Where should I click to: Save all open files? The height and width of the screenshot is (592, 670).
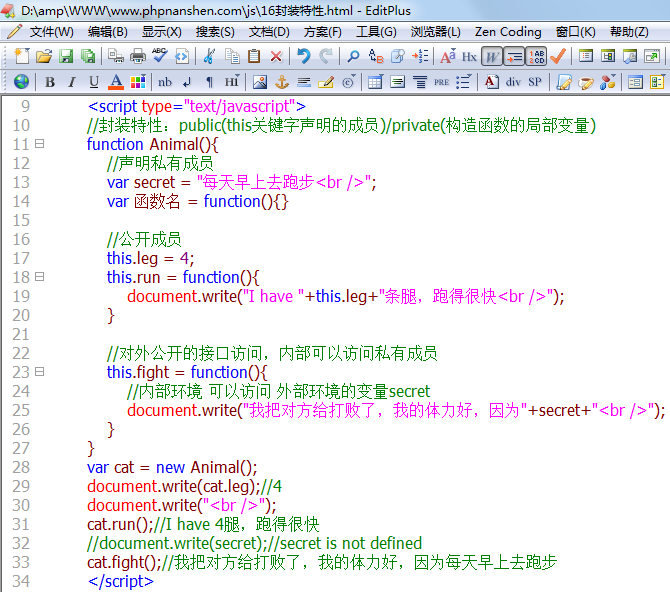88,56
